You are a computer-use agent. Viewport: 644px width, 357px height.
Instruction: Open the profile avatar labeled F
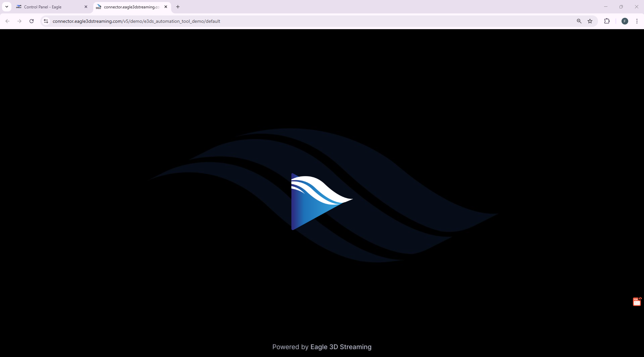pyautogui.click(x=625, y=21)
